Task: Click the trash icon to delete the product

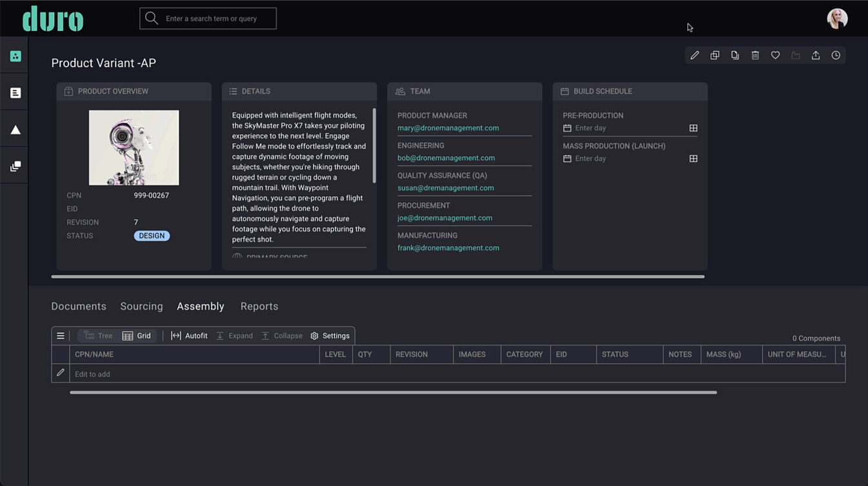Action: [755, 55]
